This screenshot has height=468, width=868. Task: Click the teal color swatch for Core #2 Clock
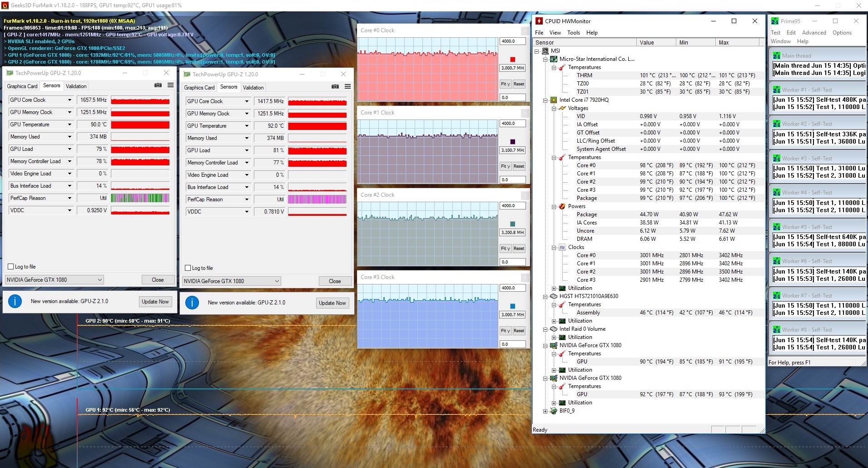coord(513,224)
